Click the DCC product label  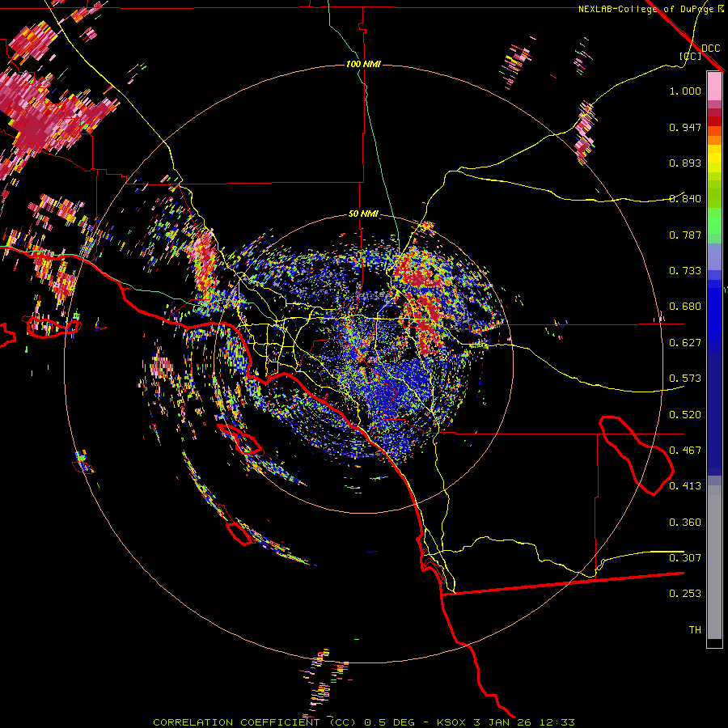coord(710,49)
